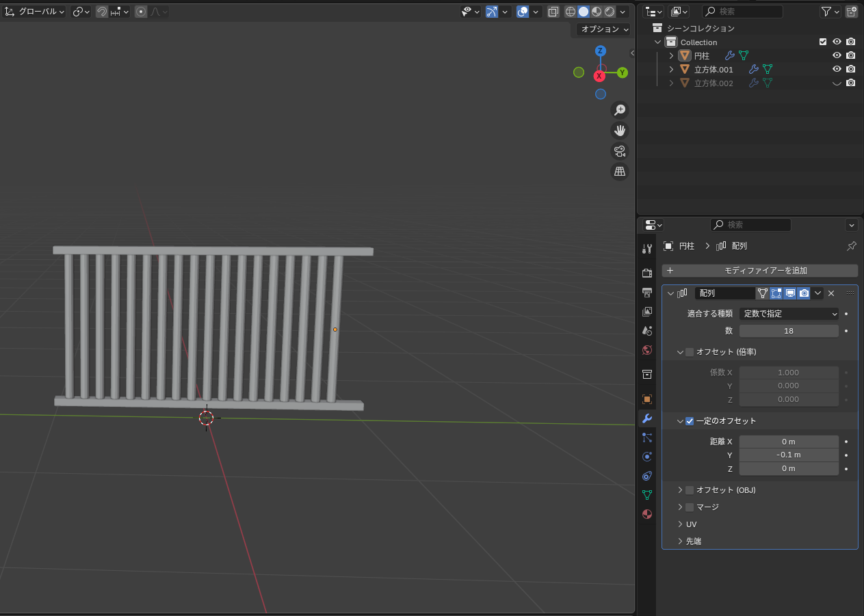Enable the オフセット (倍率) checkbox
Screen dimensions: 864x616
690,352
